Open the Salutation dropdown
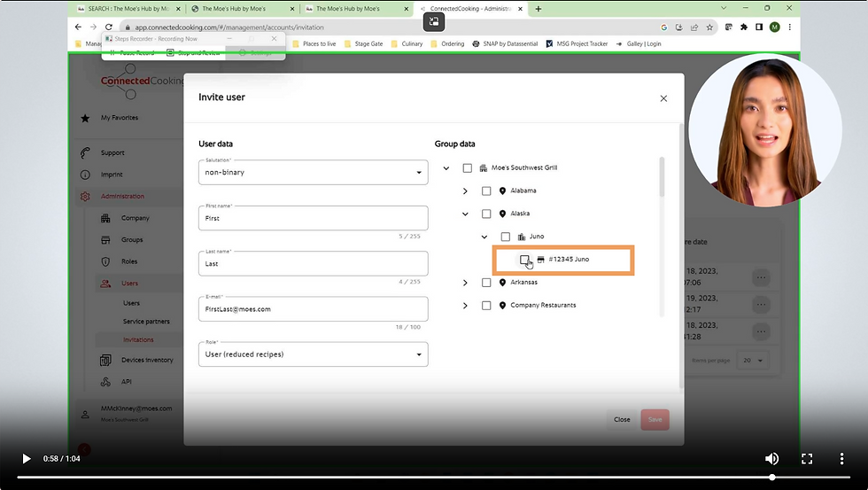This screenshot has height=490, width=868. tap(314, 172)
